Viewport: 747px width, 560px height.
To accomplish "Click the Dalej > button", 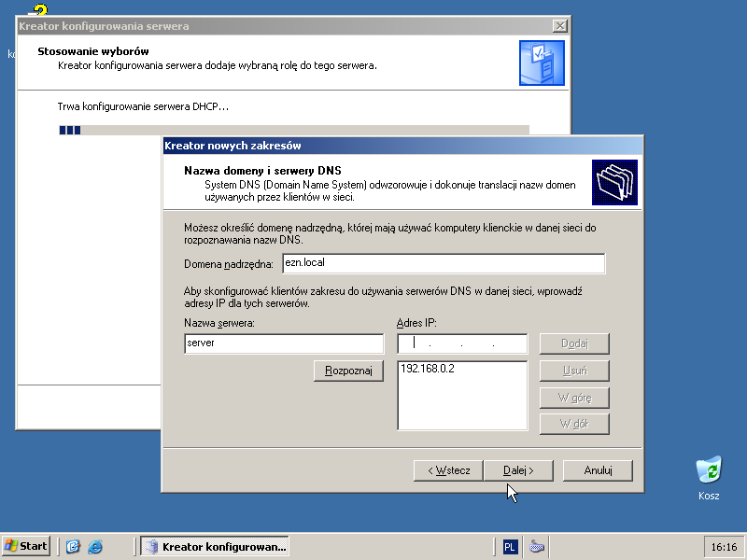I will [x=518, y=470].
